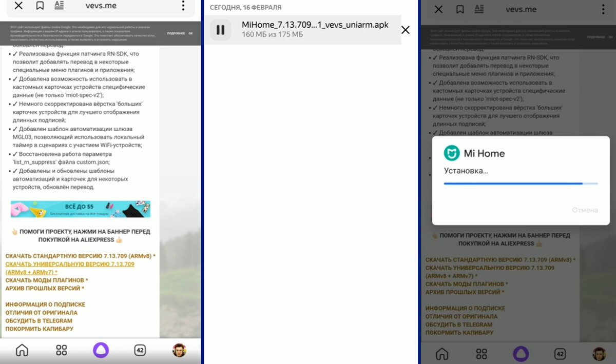Accept cookies with OK in left screen
The width and height of the screenshot is (616, 364).
point(190,33)
